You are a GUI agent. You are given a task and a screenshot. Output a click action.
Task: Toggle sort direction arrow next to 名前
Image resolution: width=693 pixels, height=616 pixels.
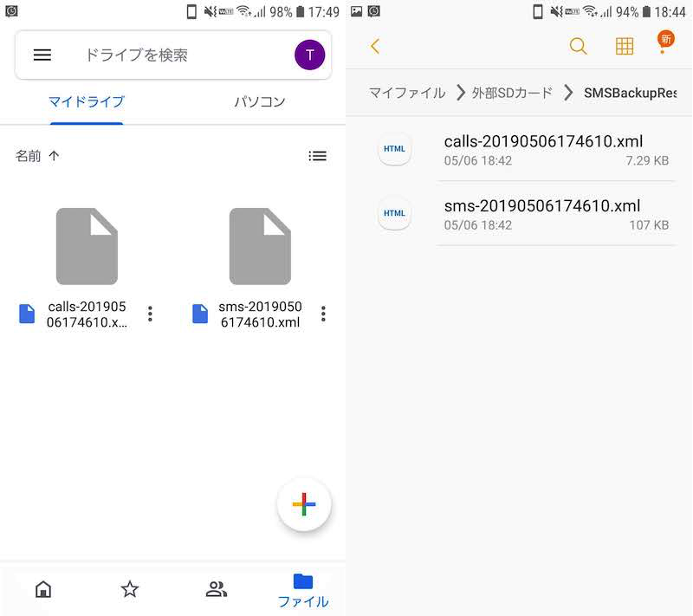[x=55, y=156]
